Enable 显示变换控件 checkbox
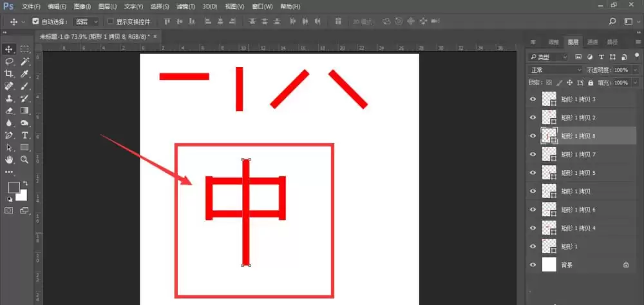Screen dimensions: 644x305 point(110,21)
